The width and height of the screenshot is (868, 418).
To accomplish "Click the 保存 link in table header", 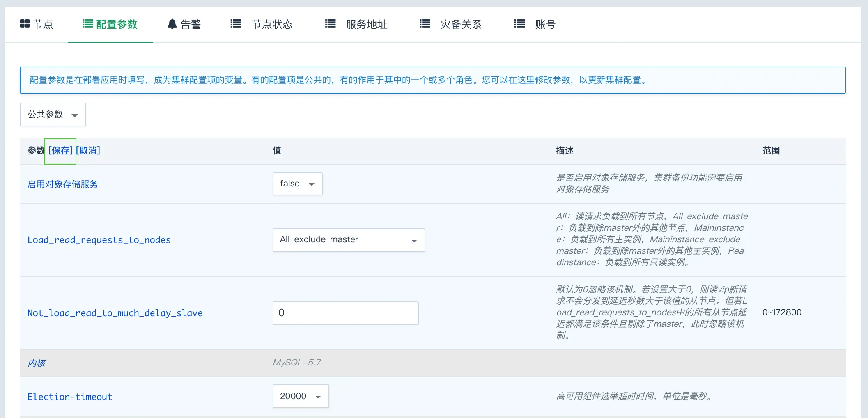I will (60, 151).
